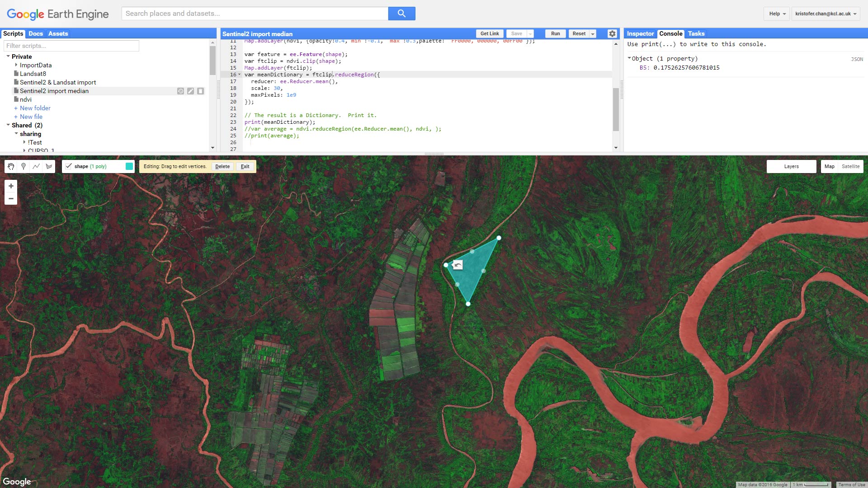Toggle shape geometry layer checkbox
This screenshot has height=488, width=868.
(x=69, y=166)
